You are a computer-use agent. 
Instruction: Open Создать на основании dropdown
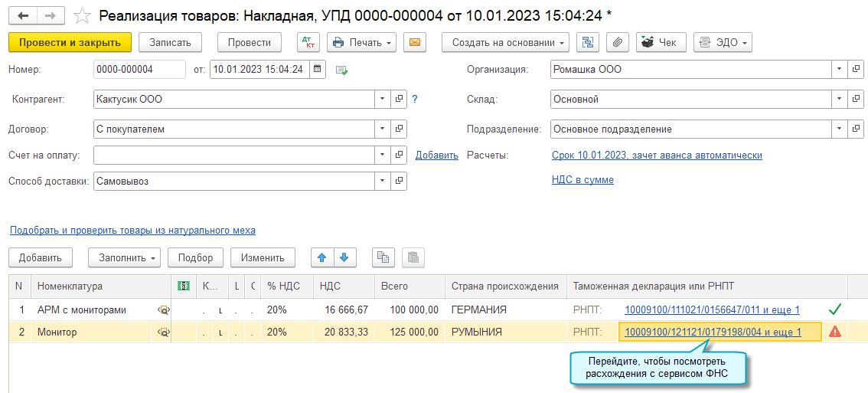coord(505,42)
